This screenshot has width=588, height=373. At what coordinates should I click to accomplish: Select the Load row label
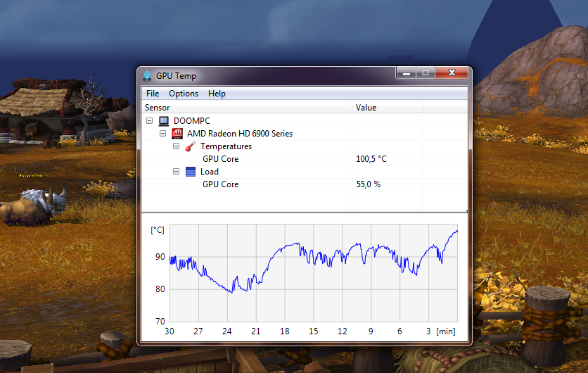tap(210, 172)
